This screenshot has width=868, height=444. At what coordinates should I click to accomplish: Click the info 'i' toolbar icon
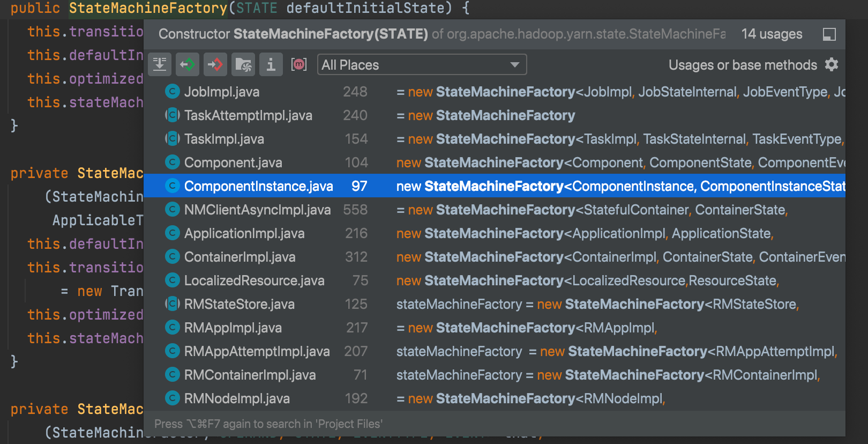tap(271, 65)
